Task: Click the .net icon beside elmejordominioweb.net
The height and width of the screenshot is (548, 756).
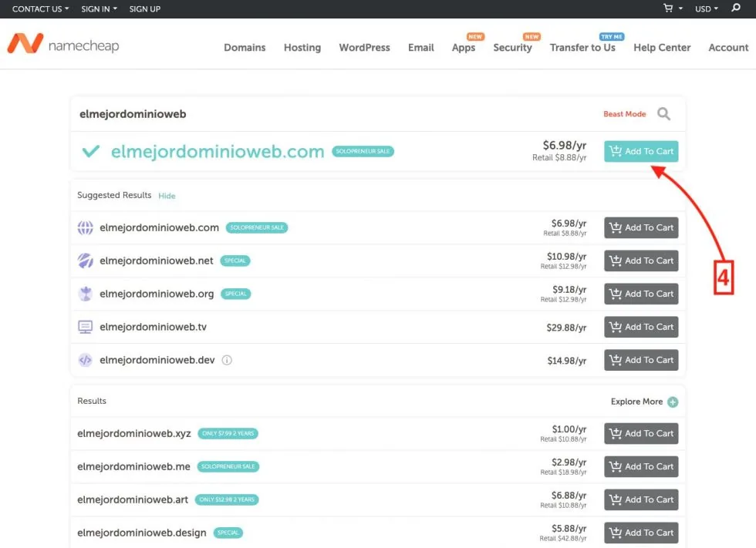Action: (86, 261)
